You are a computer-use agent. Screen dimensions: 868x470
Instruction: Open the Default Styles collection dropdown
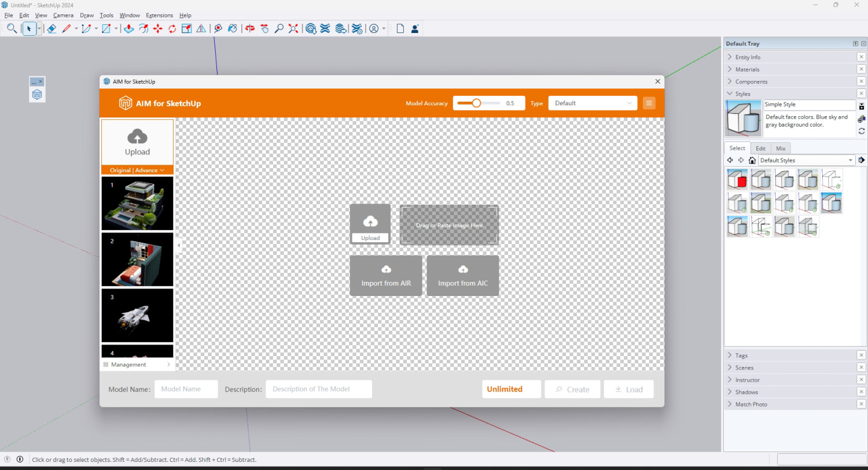pyautogui.click(x=806, y=160)
